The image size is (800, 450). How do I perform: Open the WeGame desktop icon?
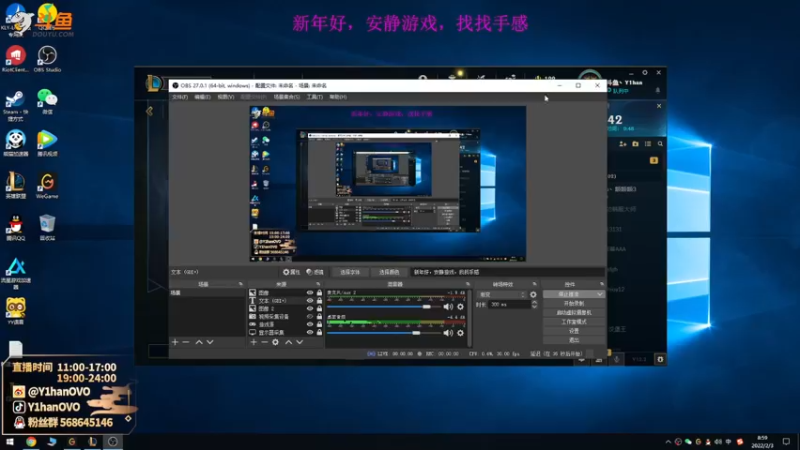tap(47, 186)
